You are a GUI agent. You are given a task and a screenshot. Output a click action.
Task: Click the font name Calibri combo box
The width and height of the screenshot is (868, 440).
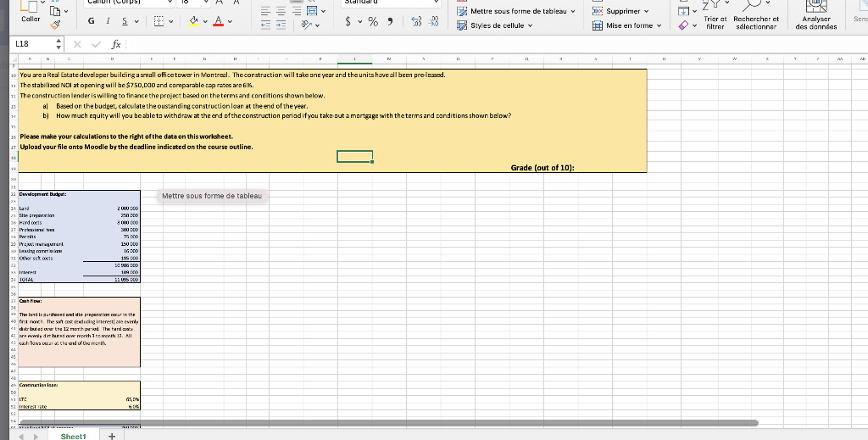point(130,3)
